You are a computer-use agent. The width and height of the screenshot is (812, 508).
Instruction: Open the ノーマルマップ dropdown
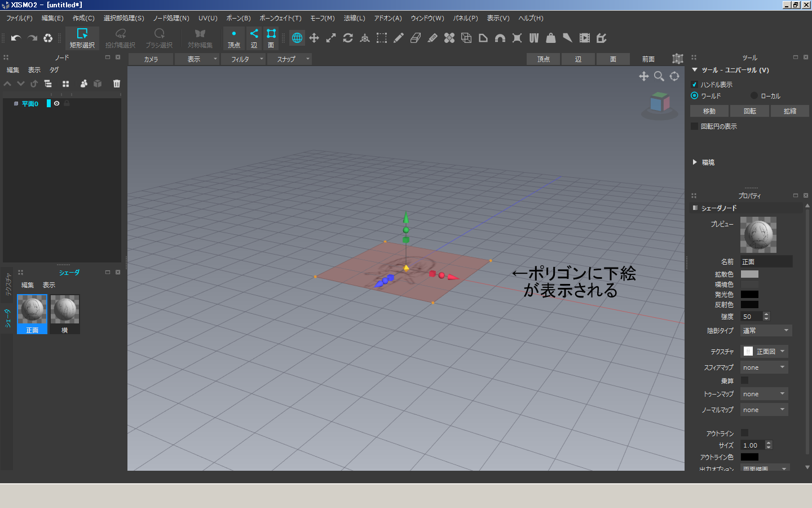pos(764,410)
